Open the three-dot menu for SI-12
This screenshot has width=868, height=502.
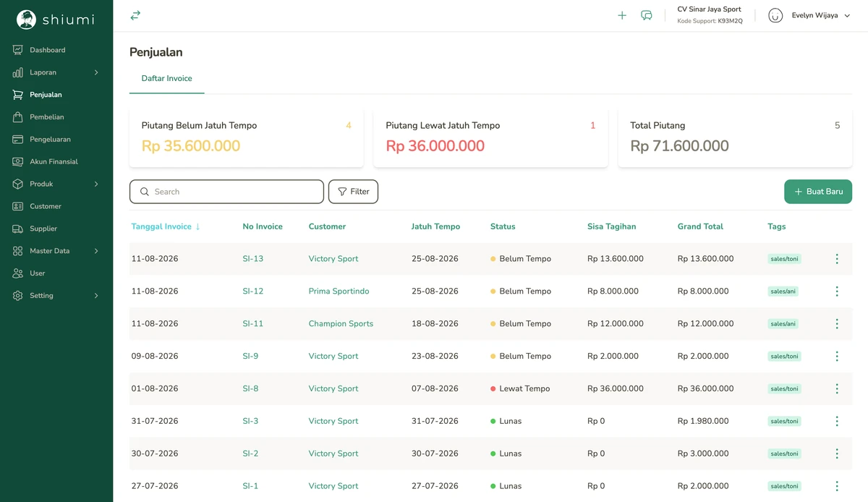point(837,292)
